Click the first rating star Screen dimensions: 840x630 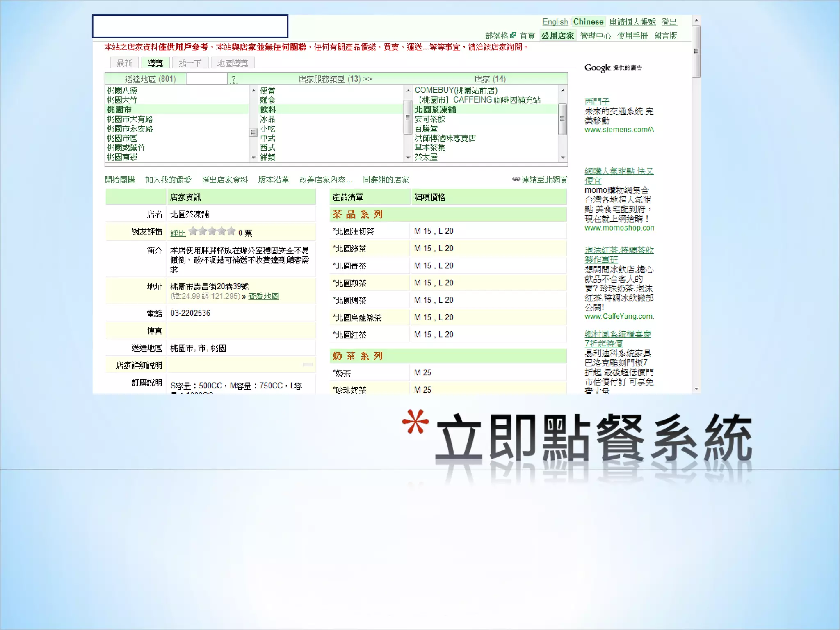193,231
